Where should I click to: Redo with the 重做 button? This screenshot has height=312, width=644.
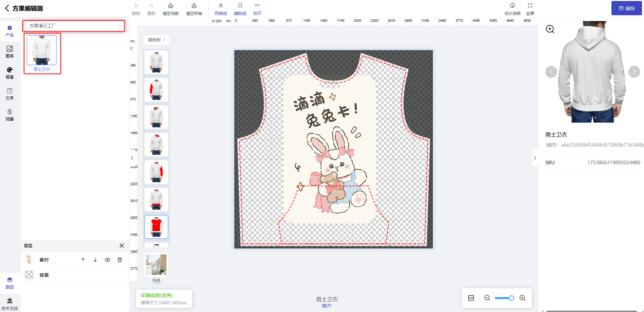(x=151, y=9)
